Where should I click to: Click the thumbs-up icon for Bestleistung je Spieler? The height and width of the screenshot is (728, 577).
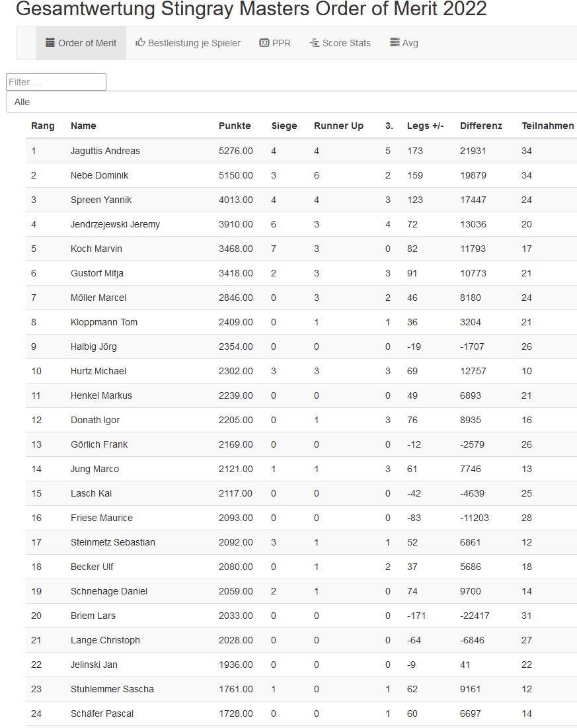(140, 43)
